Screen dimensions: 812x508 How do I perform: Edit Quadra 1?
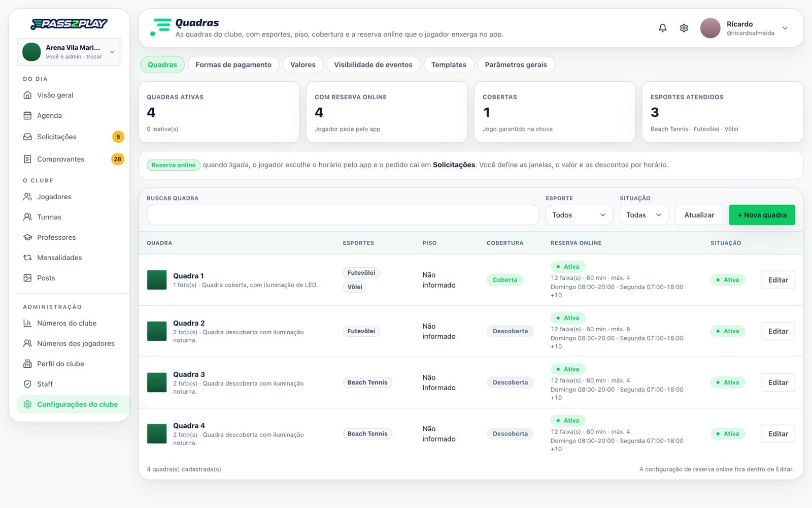778,280
